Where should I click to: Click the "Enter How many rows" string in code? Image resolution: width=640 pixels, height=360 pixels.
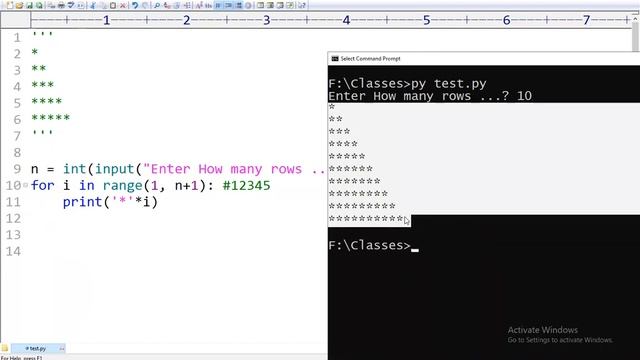point(235,169)
